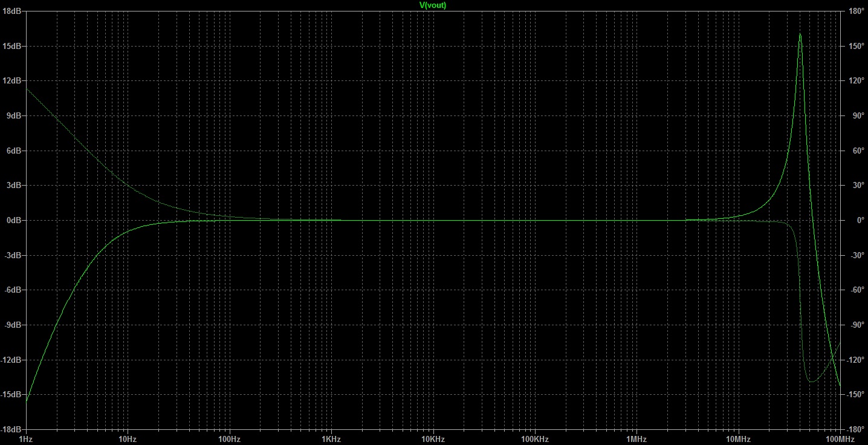Click the 6dB magnitude axis label
The width and height of the screenshot is (868, 445).
15,151
